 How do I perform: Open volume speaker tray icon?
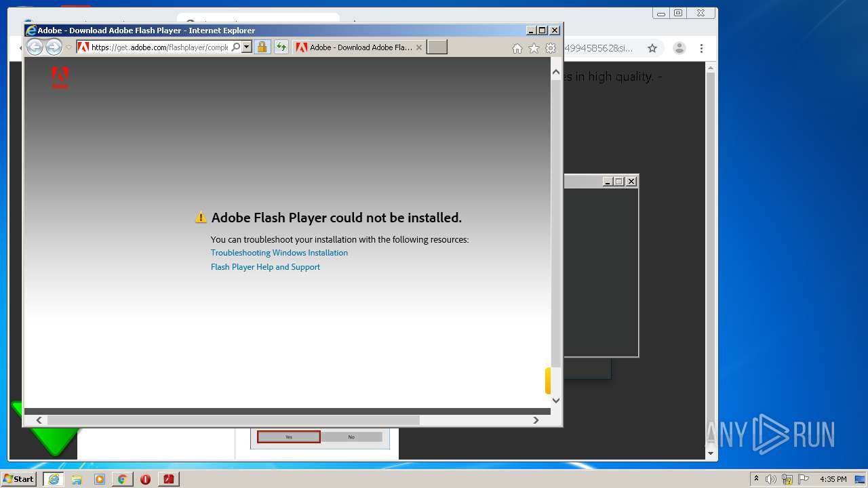(x=771, y=479)
